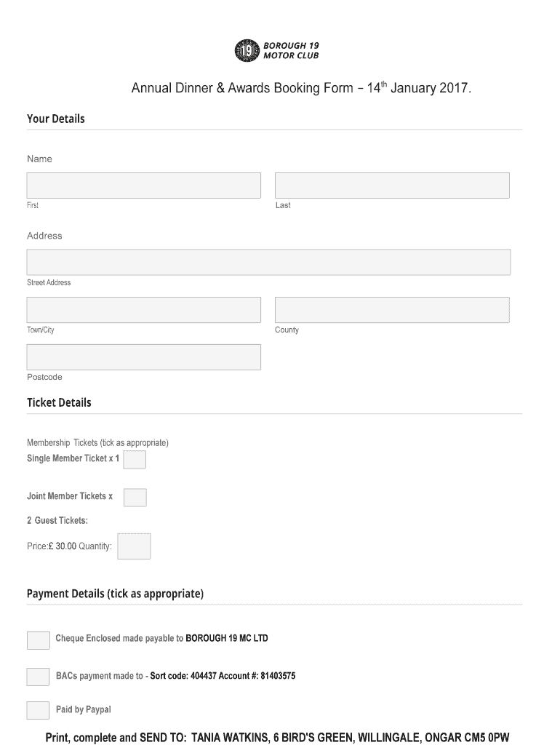Image resolution: width=560 pixels, height=745 pixels.
Task: Click the Membership Tickets instruction text
Action: pos(97,442)
